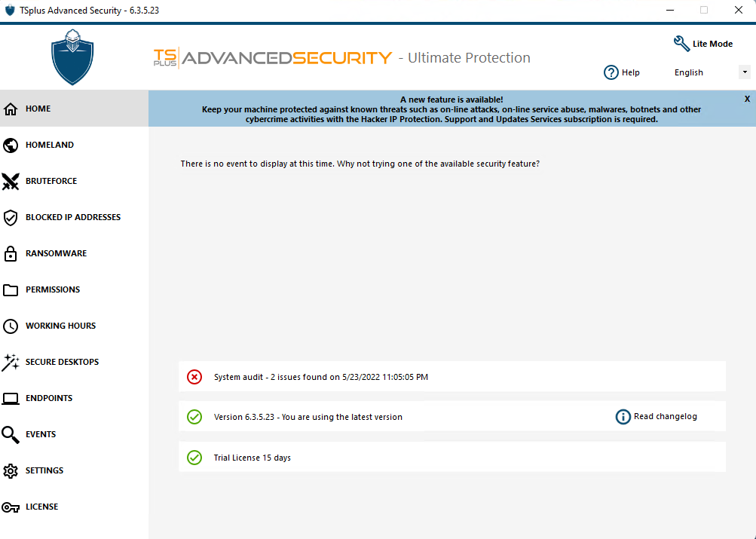Click the Trial License 15 days text
Viewport: 756px width, 539px height.
click(x=253, y=458)
